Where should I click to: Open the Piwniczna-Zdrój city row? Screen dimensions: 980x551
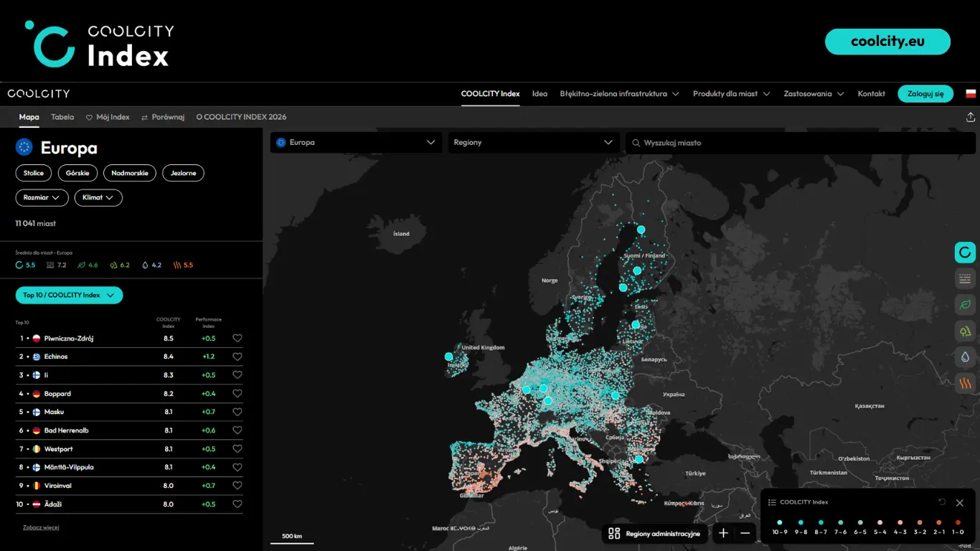point(129,339)
